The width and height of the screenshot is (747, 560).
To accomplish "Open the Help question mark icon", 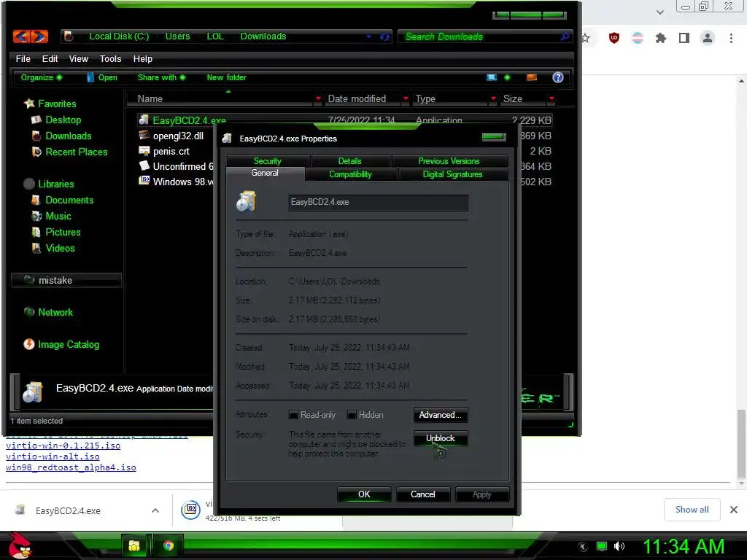I will click(x=558, y=77).
